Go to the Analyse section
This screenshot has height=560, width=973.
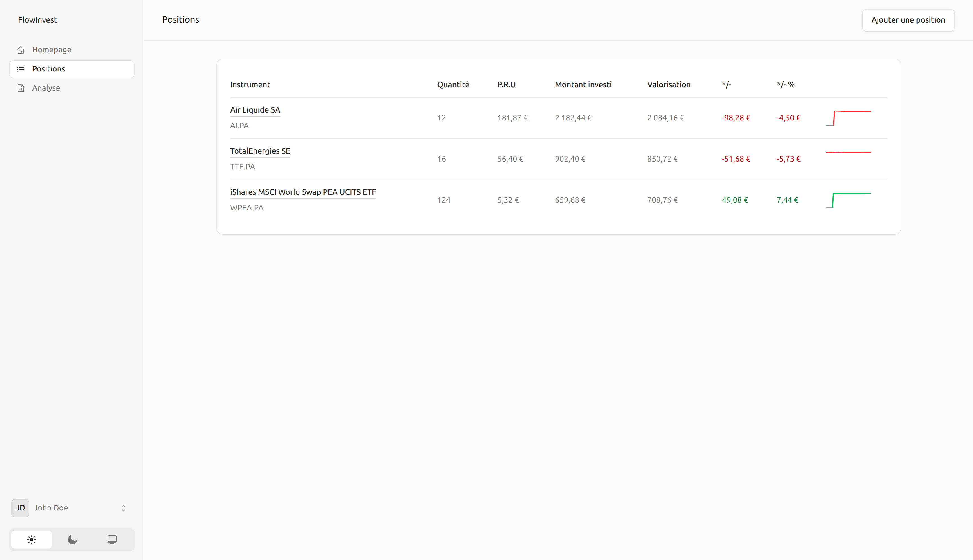coord(46,88)
